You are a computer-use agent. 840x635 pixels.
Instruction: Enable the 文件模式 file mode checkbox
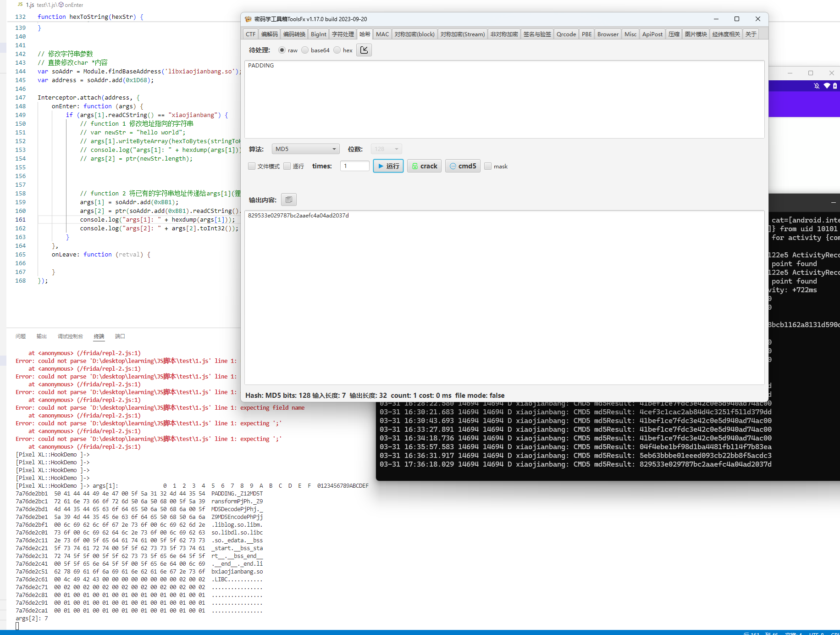click(x=252, y=166)
